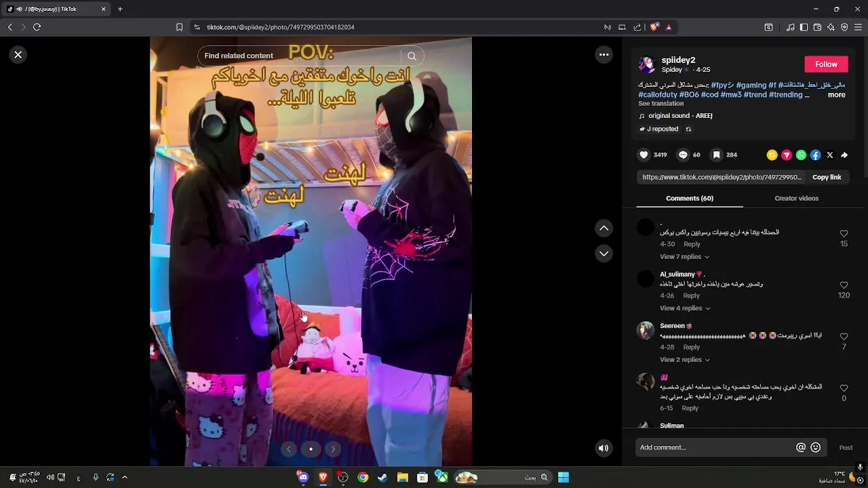Share this page from the address bar
This screenshot has height=488, width=868.
637,27
